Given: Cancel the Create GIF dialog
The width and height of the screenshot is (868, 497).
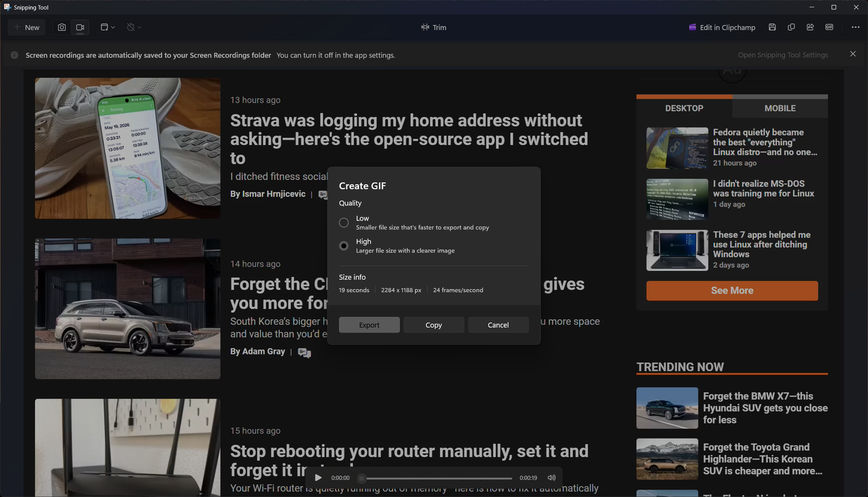Looking at the screenshot, I should point(498,325).
